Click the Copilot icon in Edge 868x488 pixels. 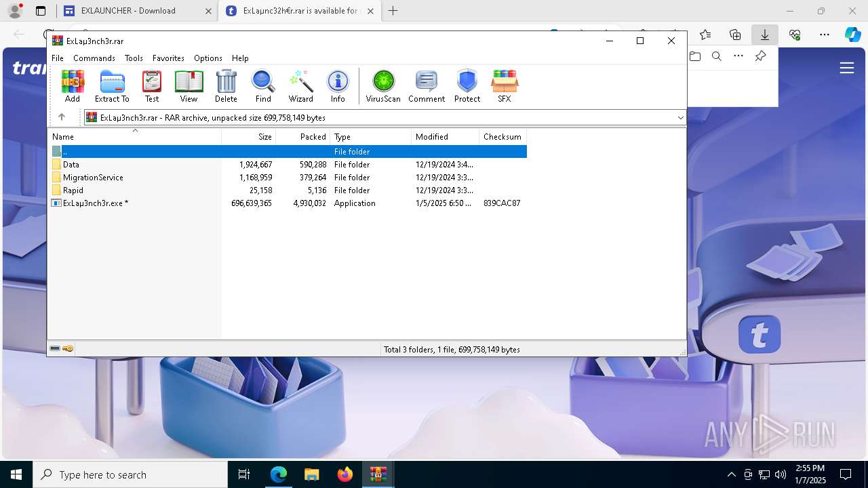(x=852, y=35)
